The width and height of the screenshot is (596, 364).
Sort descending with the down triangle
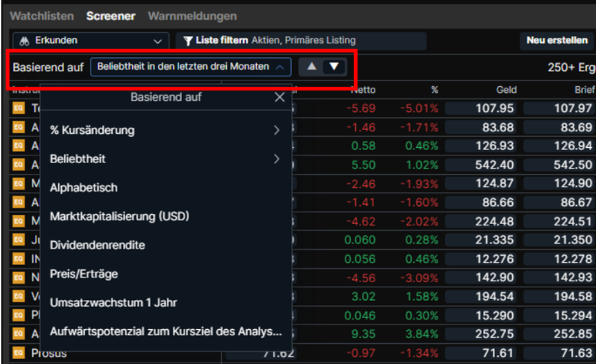[x=334, y=67]
